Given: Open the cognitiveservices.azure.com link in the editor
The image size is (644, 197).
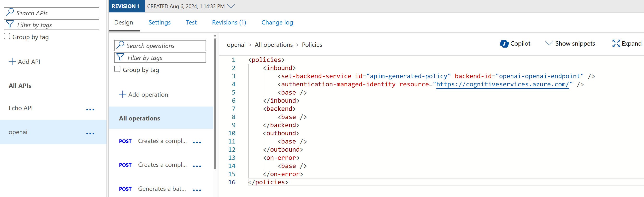Looking at the screenshot, I should pyautogui.click(x=502, y=84).
